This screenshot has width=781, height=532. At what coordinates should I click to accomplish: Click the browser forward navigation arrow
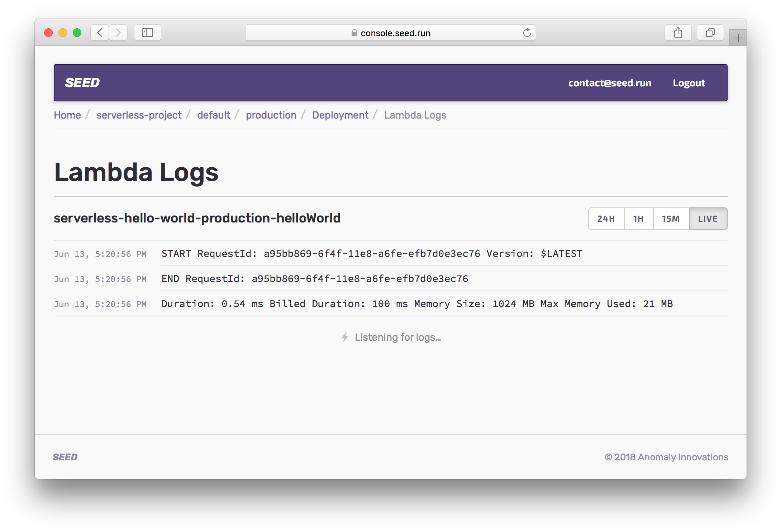[x=118, y=33]
